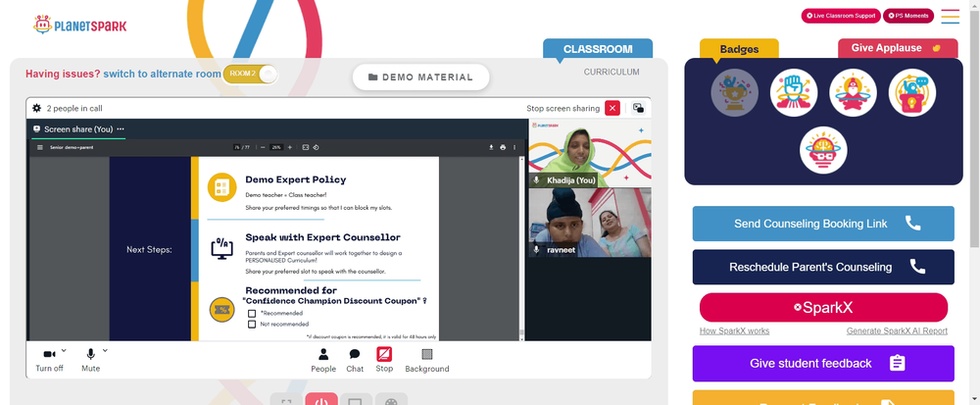Check the Recommended checkbox in slide
This screenshot has height=405, width=980.
[252, 313]
